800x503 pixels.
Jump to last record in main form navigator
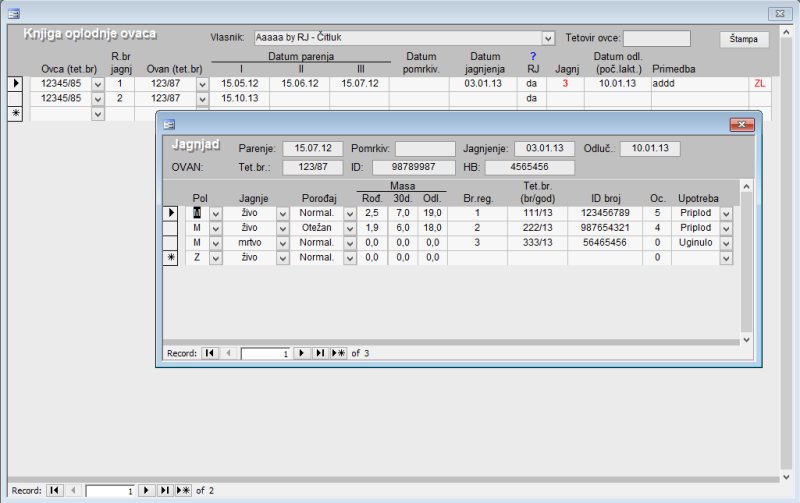pos(163,491)
